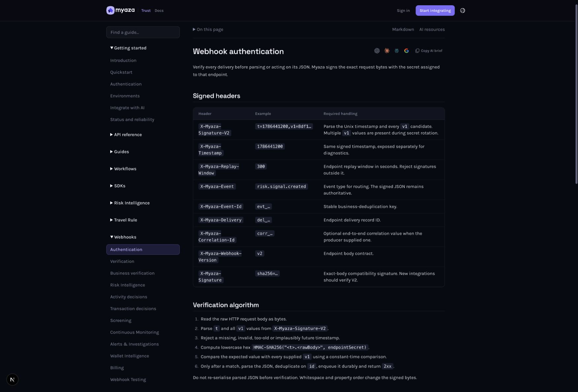Image resolution: width=578 pixels, height=392 pixels.
Task: Select the Trust tab in header
Action: point(146,11)
